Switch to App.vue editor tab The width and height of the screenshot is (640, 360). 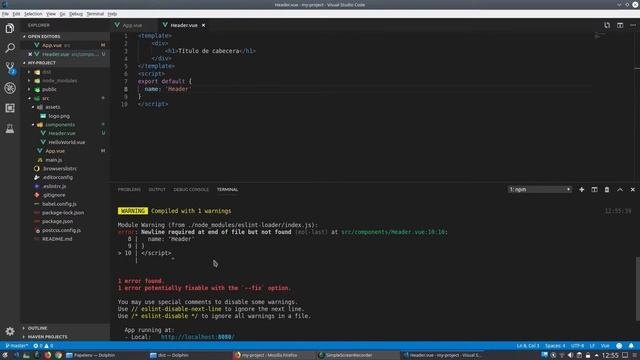coord(133,25)
